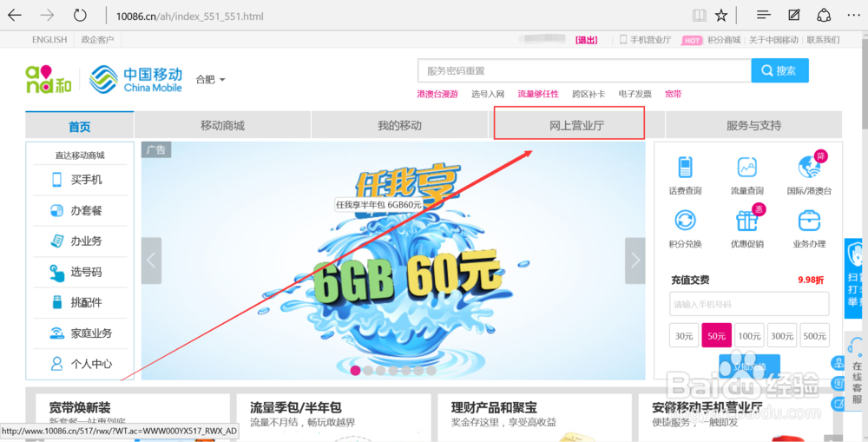Image resolution: width=868 pixels, height=442 pixels.
Task: Open 积分兑换 points exchange icon
Action: pos(686,221)
